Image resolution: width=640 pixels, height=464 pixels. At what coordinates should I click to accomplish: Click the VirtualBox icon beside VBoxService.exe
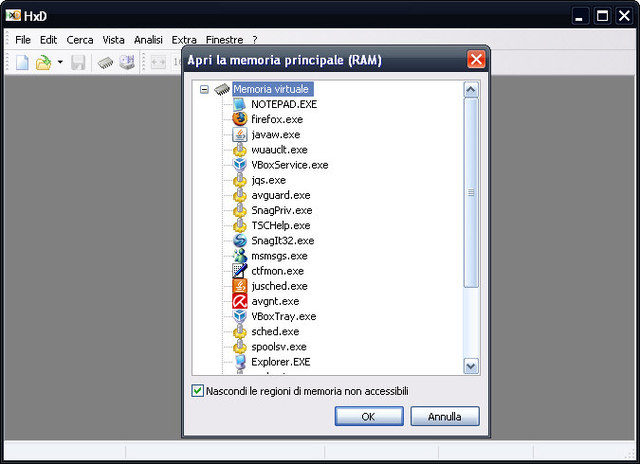[x=240, y=164]
